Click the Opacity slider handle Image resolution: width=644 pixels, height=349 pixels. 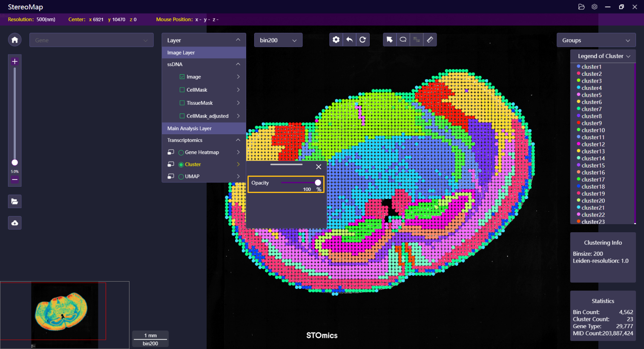[318, 182]
